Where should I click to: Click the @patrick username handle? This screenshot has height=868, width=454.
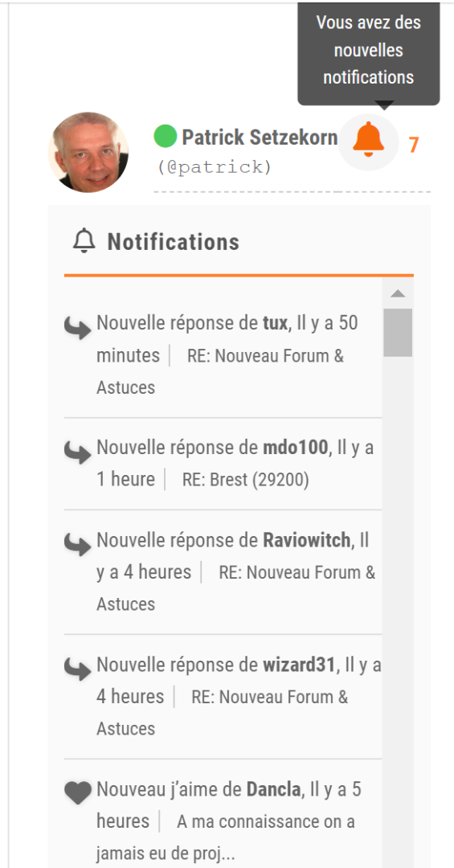(x=215, y=167)
